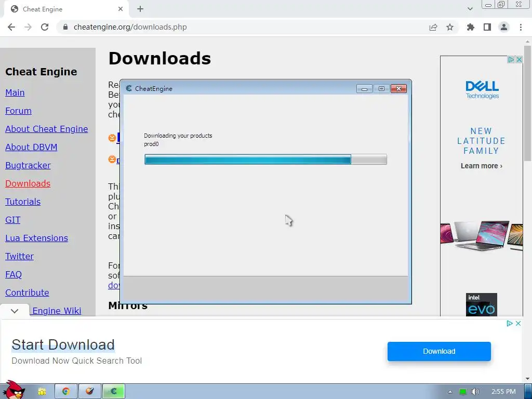Show hidden system tray icons
Screen dimensions: 532x399
click(x=450, y=392)
